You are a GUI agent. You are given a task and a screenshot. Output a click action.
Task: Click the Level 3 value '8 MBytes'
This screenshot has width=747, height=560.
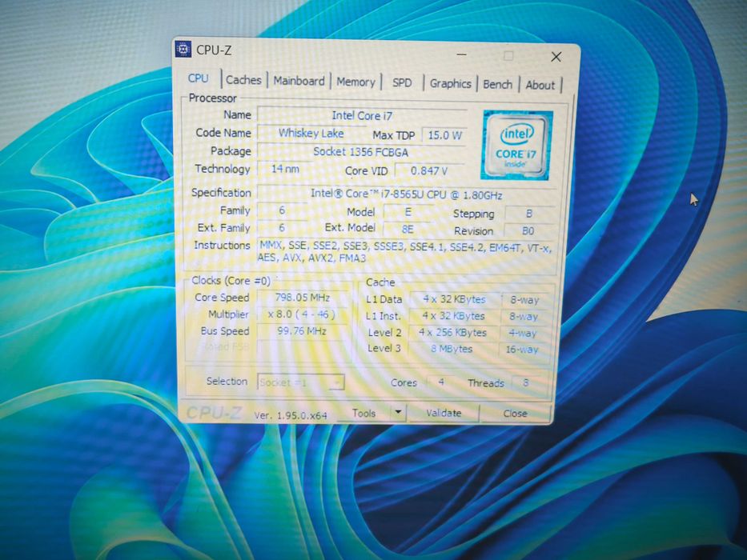pos(452,349)
